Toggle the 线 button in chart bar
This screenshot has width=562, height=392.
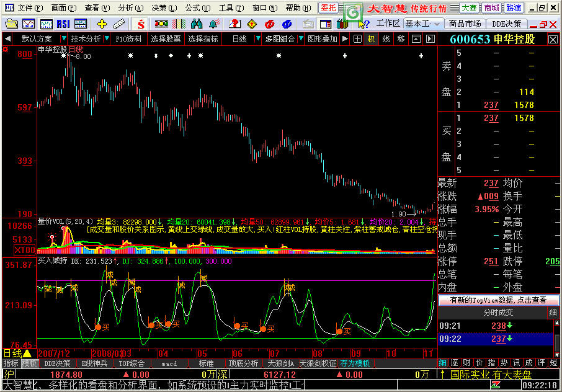(x=386, y=38)
